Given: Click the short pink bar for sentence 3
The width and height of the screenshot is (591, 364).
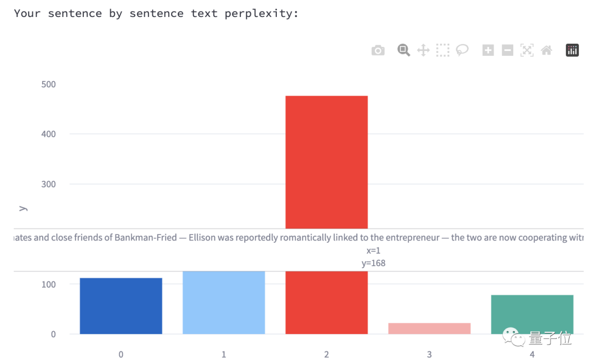Looking at the screenshot, I should [x=430, y=328].
